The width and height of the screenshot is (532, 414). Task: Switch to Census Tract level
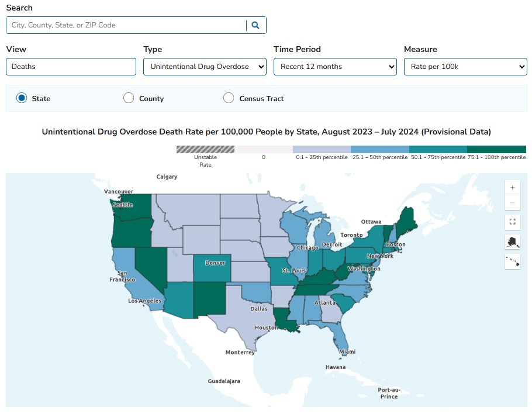tap(229, 98)
